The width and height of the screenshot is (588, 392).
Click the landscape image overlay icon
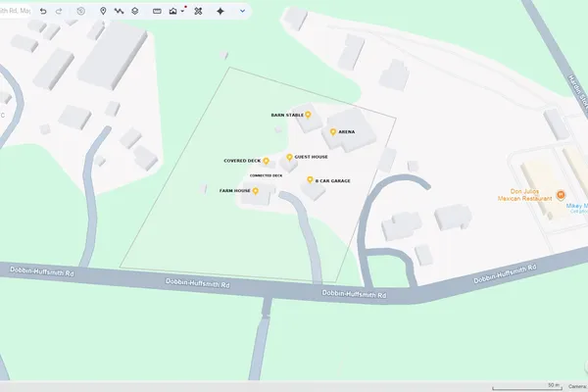click(x=172, y=11)
